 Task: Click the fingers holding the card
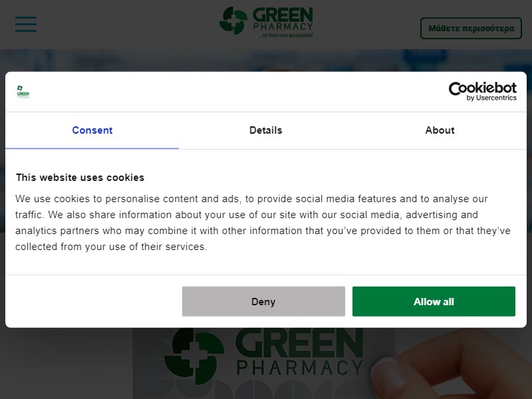click(x=452, y=368)
